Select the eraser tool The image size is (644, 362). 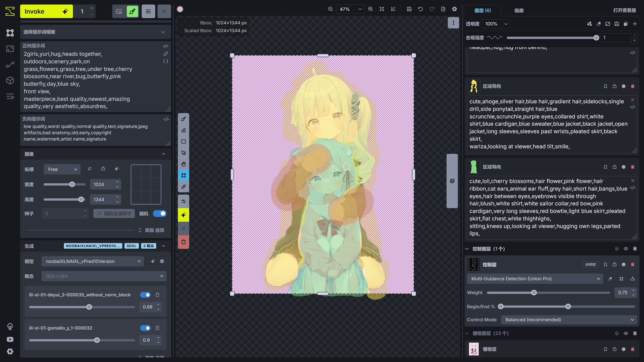tap(183, 130)
